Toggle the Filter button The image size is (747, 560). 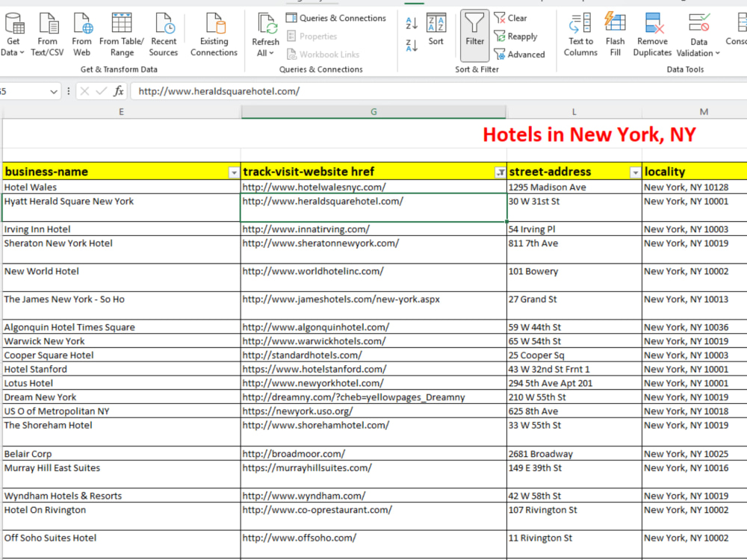[x=474, y=35]
